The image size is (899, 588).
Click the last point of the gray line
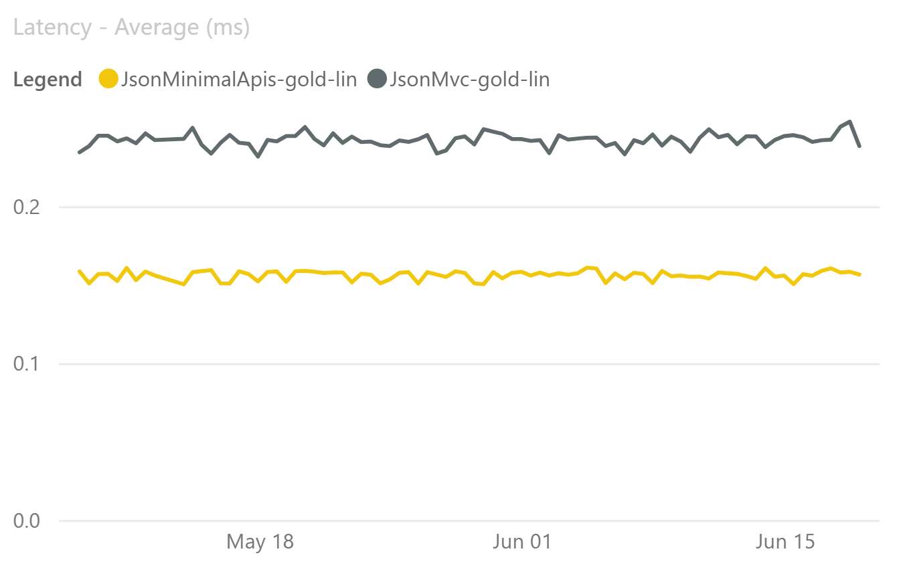[860, 146]
